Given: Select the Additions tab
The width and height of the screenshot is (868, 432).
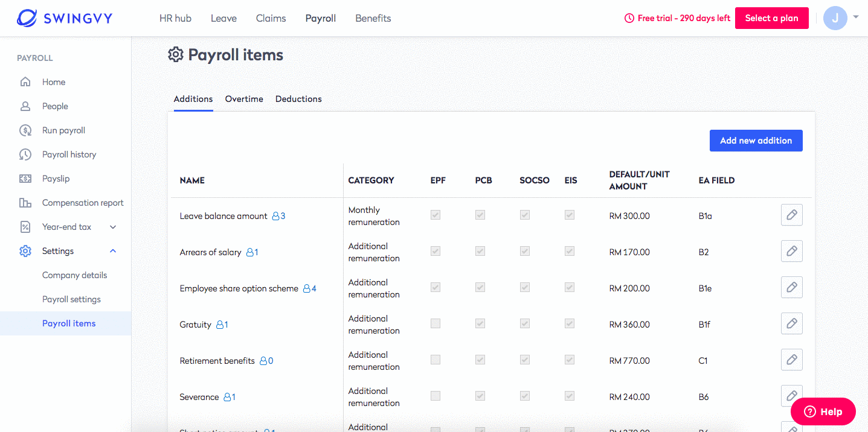Looking at the screenshot, I should tap(193, 99).
